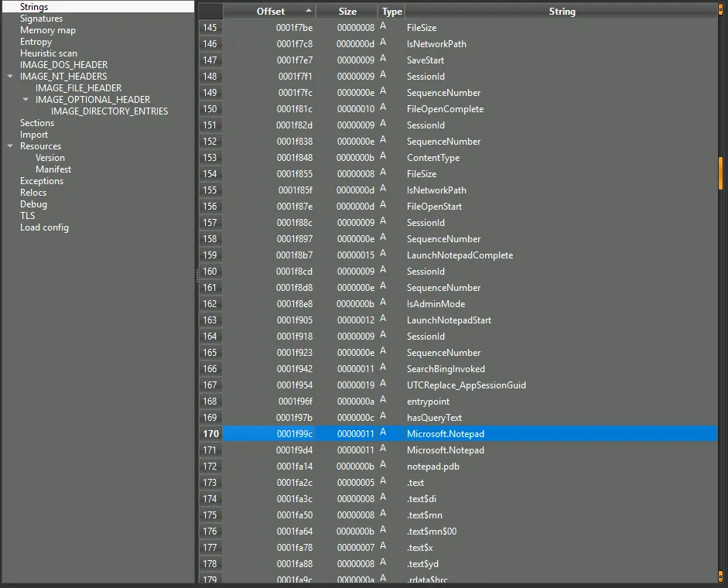The height and width of the screenshot is (588, 728).
Task: Select IMAGE_NT_HEADERS in the tree
Action: click(x=63, y=76)
